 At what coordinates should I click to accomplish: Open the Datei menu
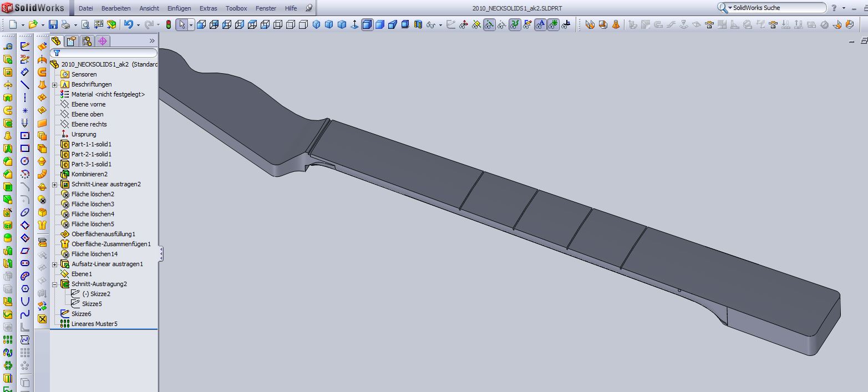point(86,8)
